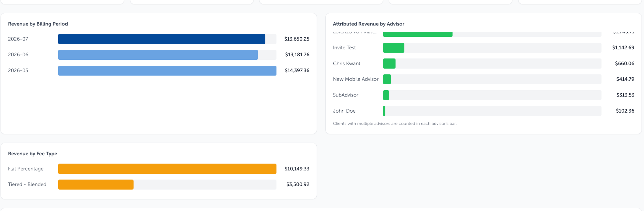
Task: Click the SubAdvisor green bar
Action: point(386,95)
